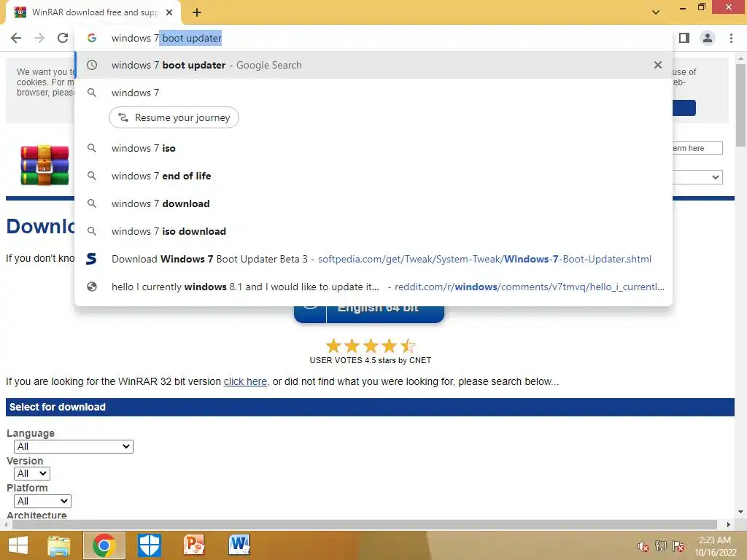Screen dimensions: 747x560
Task: Click the clock history icon on first suggestion
Action: (x=92, y=65)
